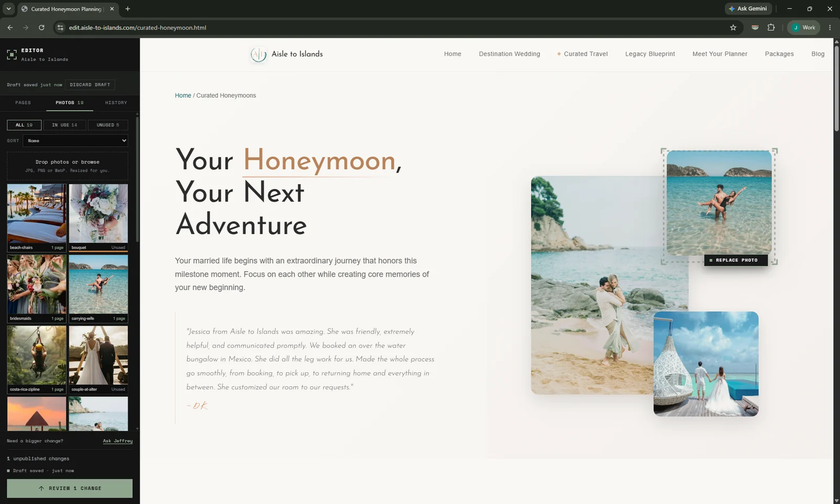Click the Ask Gemini button

click(748, 8)
